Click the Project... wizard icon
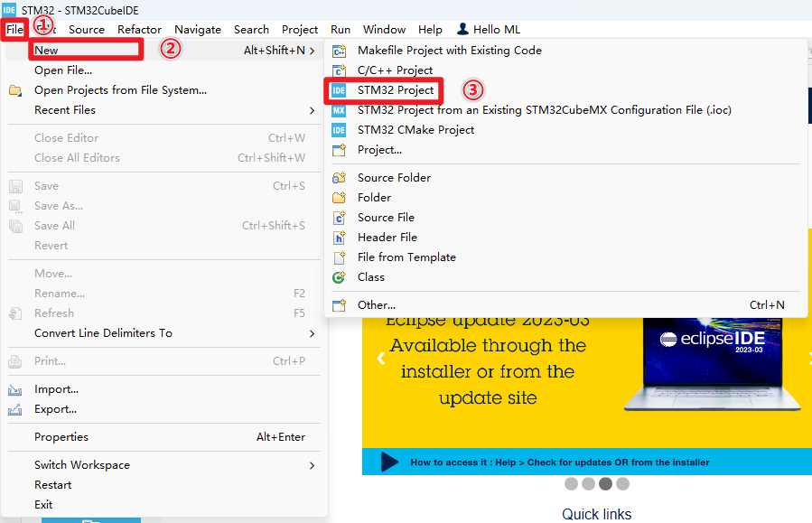812x523 pixels. [x=339, y=150]
